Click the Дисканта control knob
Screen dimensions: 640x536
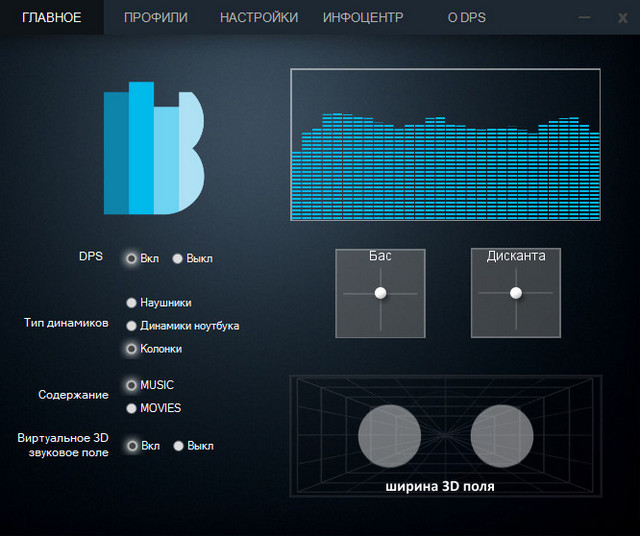point(516,293)
